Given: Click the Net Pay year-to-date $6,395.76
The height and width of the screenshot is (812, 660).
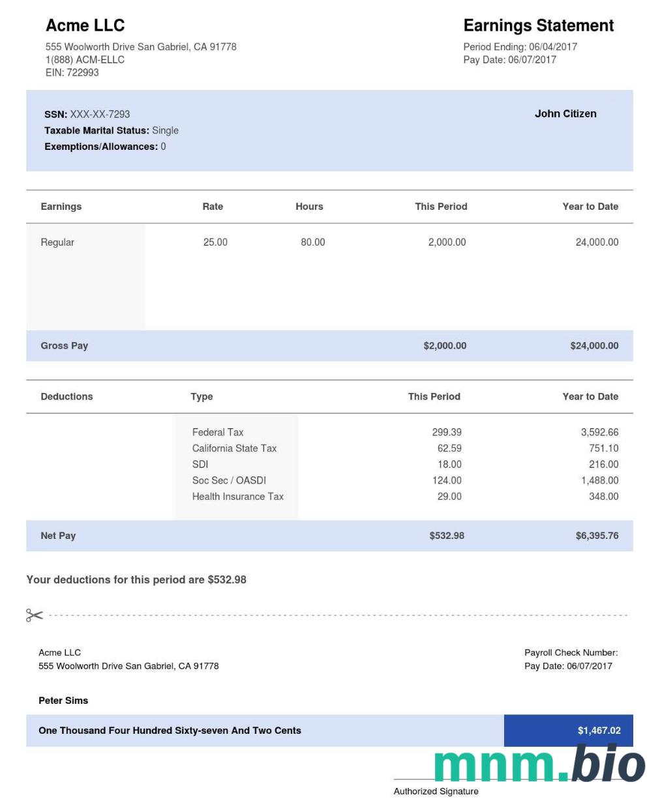Looking at the screenshot, I should point(597,536).
